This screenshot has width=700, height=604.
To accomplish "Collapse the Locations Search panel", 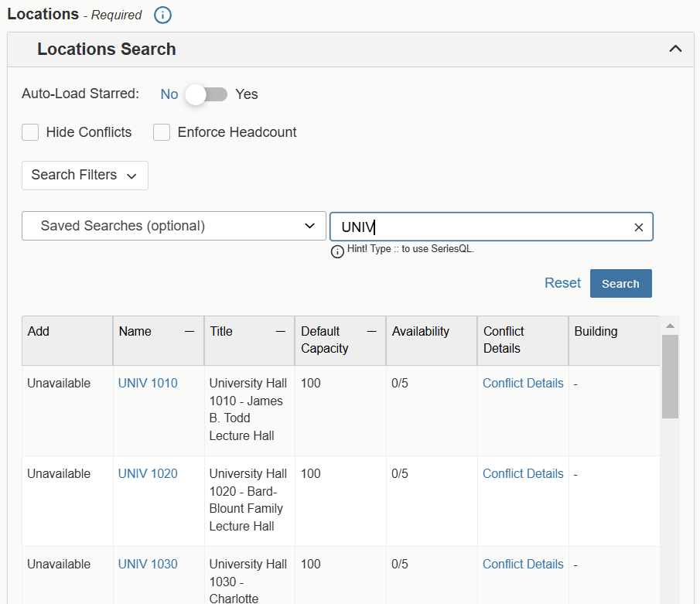I will tap(675, 49).
